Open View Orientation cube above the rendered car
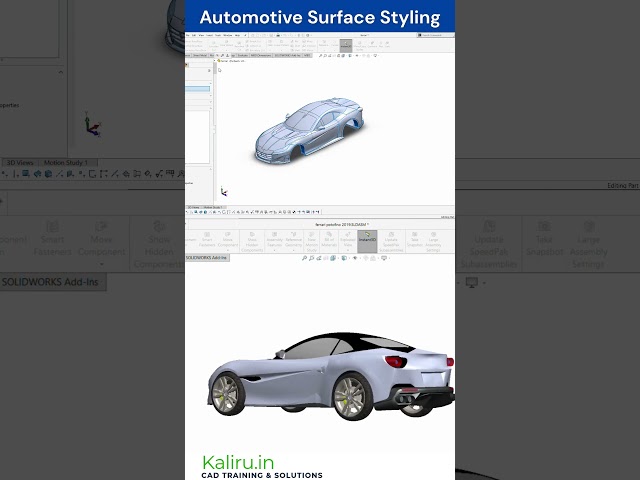Viewport: 640px width, 480px height. coord(333,258)
